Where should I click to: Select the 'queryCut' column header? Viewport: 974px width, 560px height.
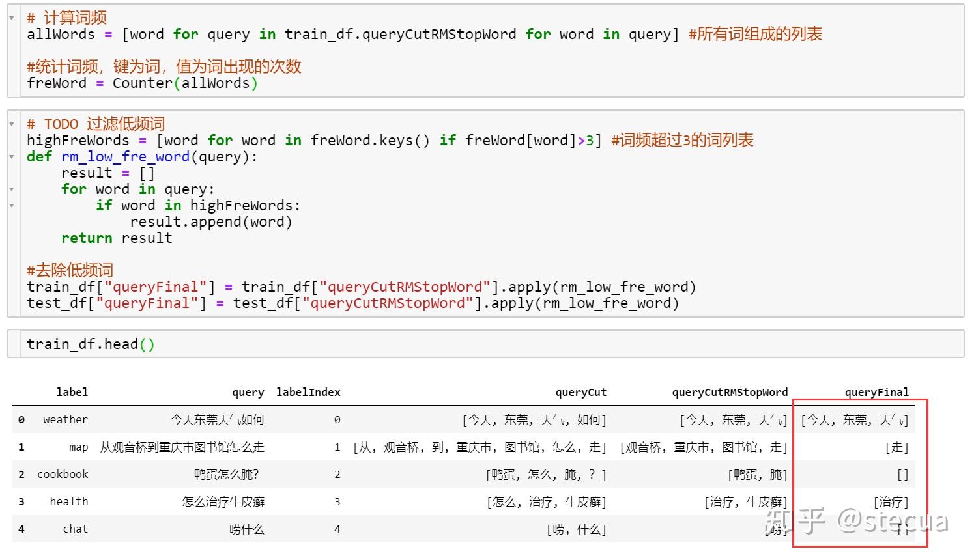click(581, 392)
